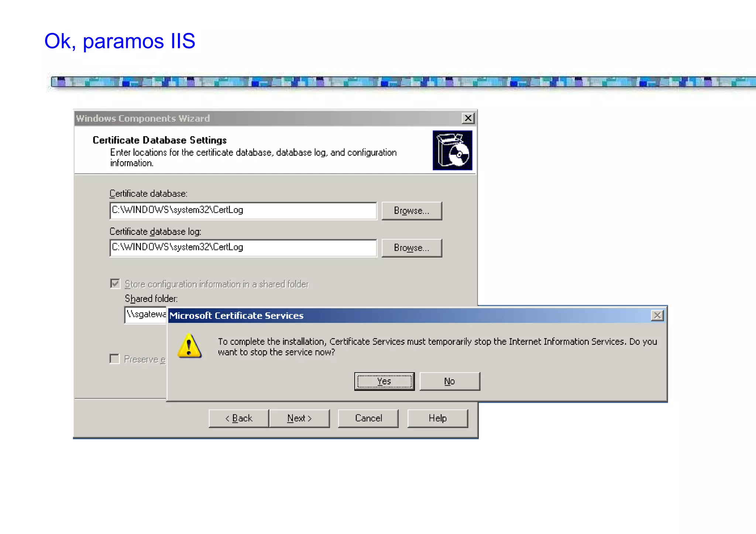Open Help in the wizard
756x534 pixels.
click(x=438, y=418)
